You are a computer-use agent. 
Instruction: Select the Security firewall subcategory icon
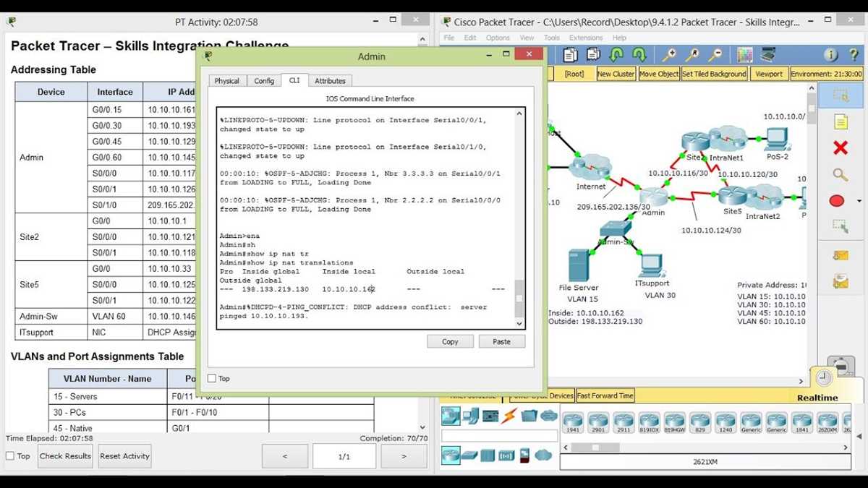(x=525, y=455)
